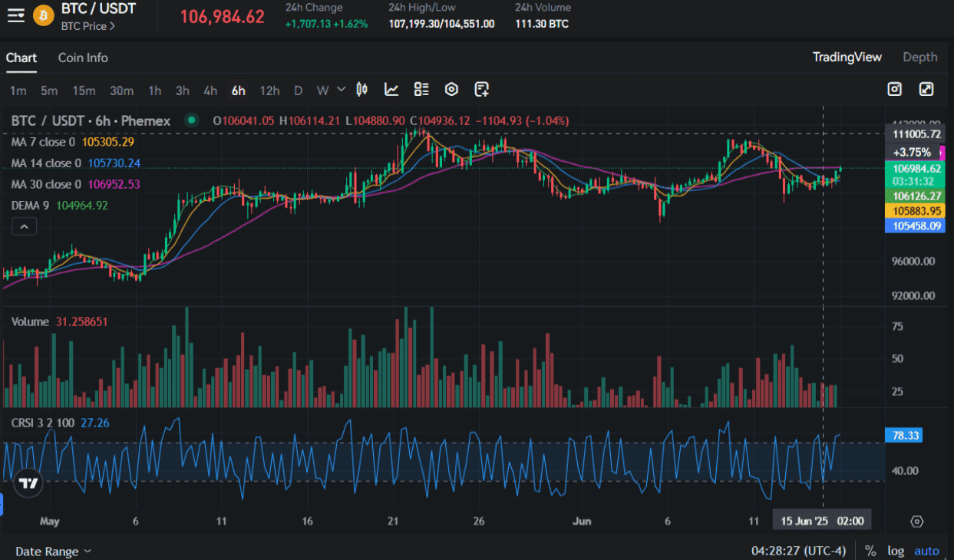Select the 5m timeframe
Viewport: 954px width, 560px height.
pos(49,91)
